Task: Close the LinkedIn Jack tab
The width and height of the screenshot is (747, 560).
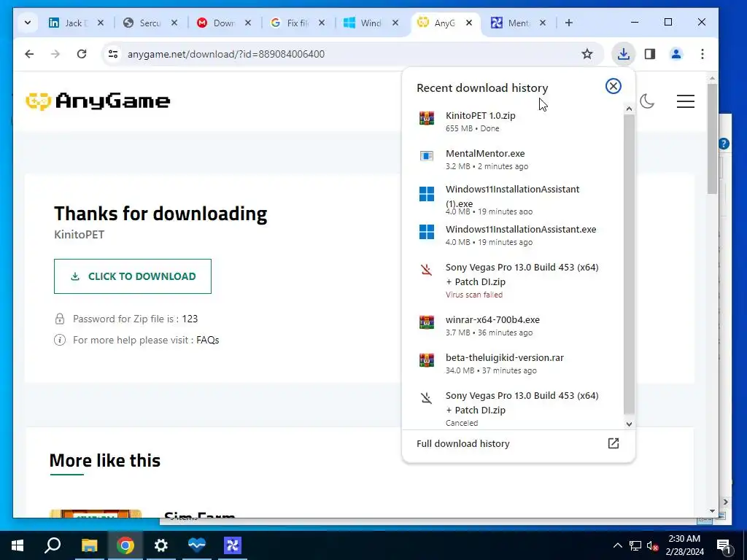Action: tap(101, 23)
